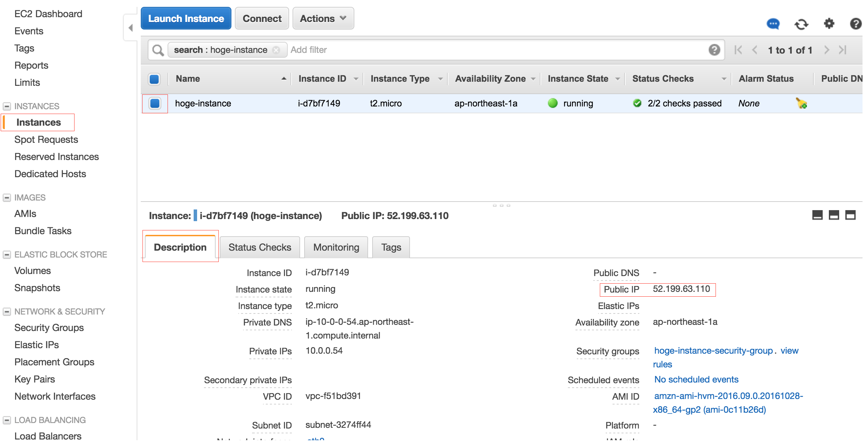This screenshot has height=445, width=868.
Task: Click the green running state indicator
Action: (553, 103)
